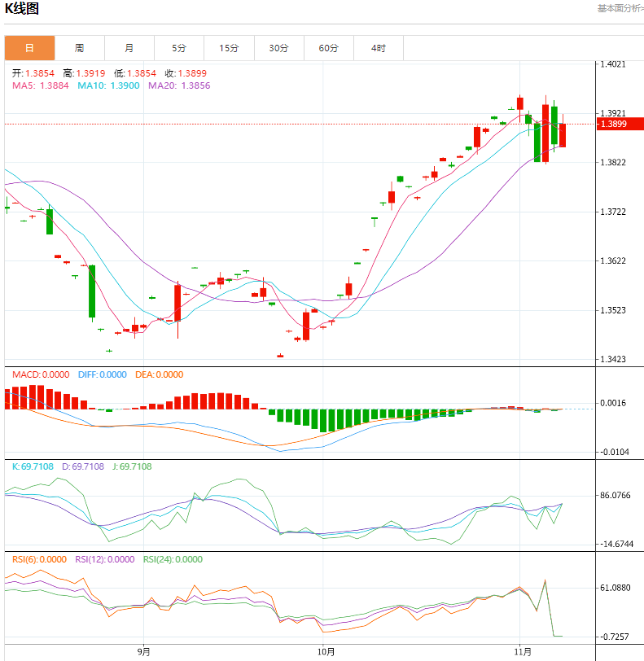The image size is (644, 661).
Task: Click the 11月 date axis label
Action: pyautogui.click(x=523, y=652)
